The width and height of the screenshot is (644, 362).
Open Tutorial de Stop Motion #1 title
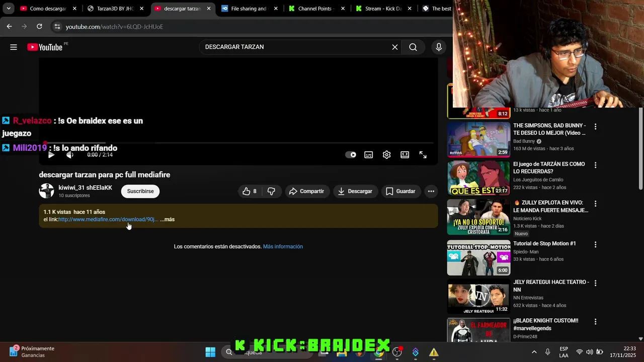click(x=544, y=243)
